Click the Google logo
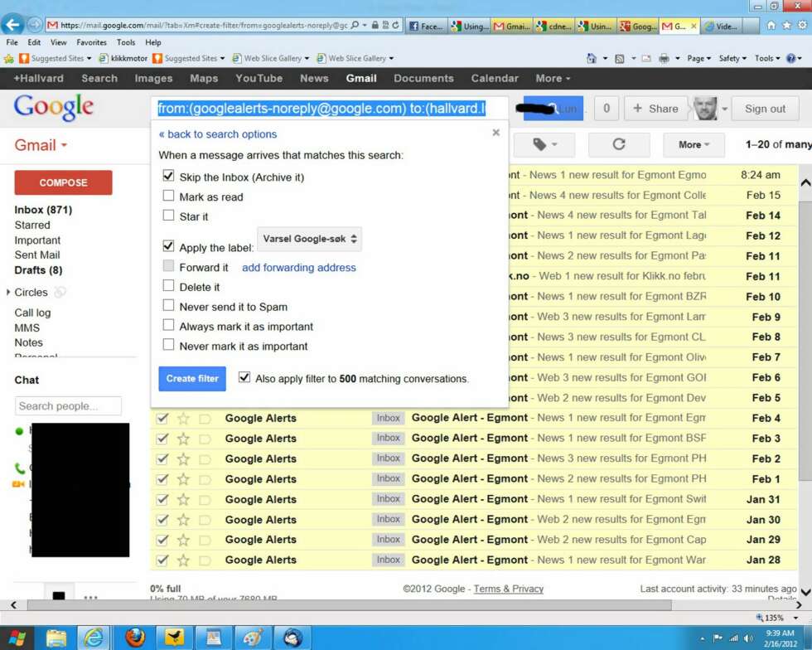Image resolution: width=812 pixels, height=650 pixels. click(53, 107)
